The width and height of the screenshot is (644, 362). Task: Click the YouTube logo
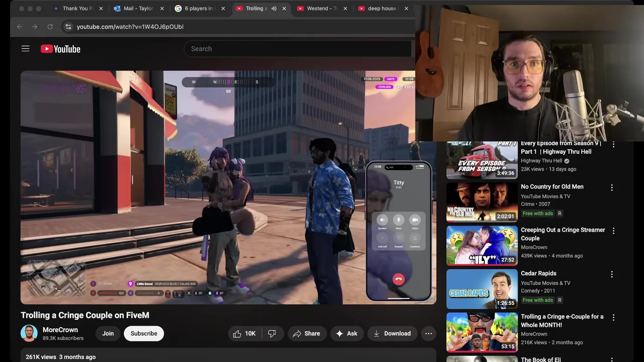coord(60,49)
